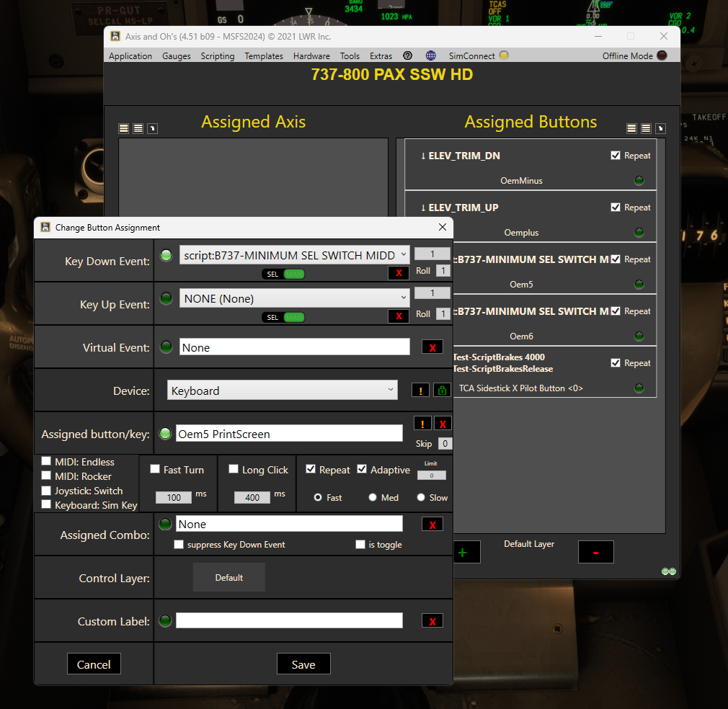Click the Custom Label input field
Screen dimensions: 728x709
(x=289, y=620)
